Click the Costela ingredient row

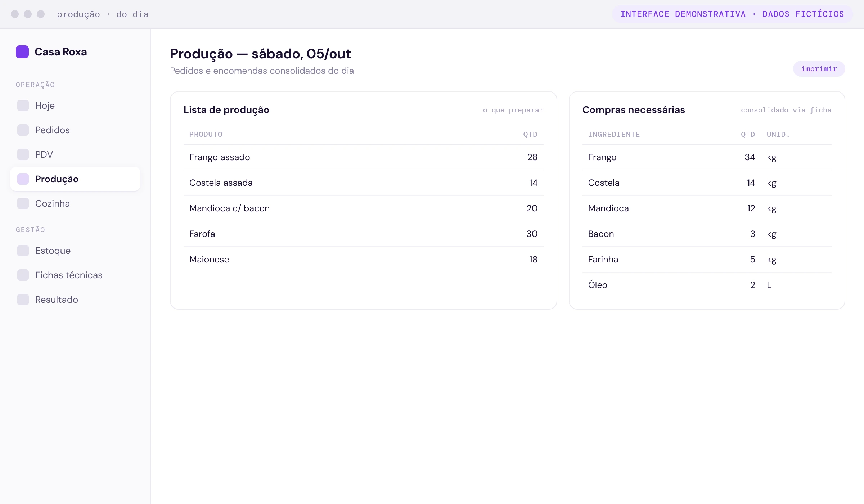(707, 183)
